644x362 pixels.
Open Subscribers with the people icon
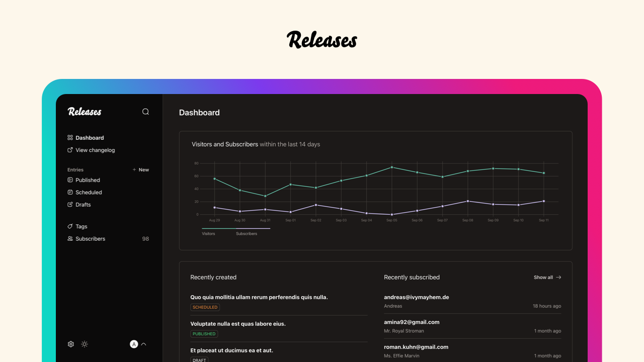tap(69, 238)
